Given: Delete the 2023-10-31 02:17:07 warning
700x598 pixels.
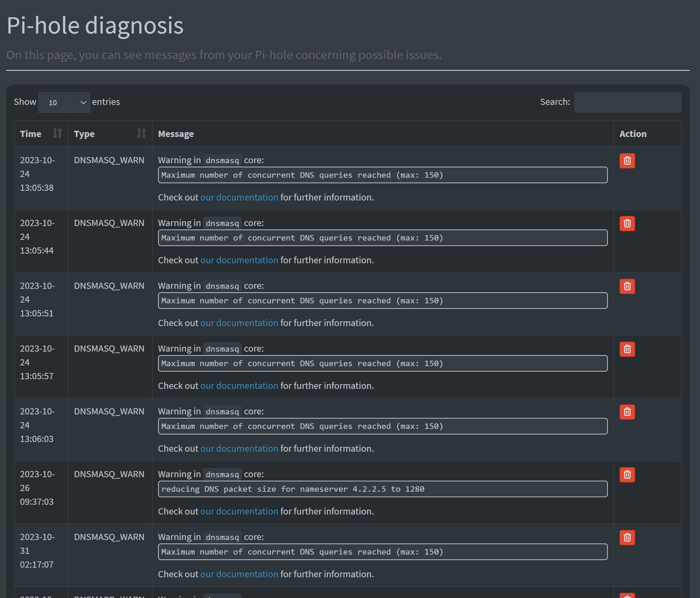Looking at the screenshot, I should (627, 538).
